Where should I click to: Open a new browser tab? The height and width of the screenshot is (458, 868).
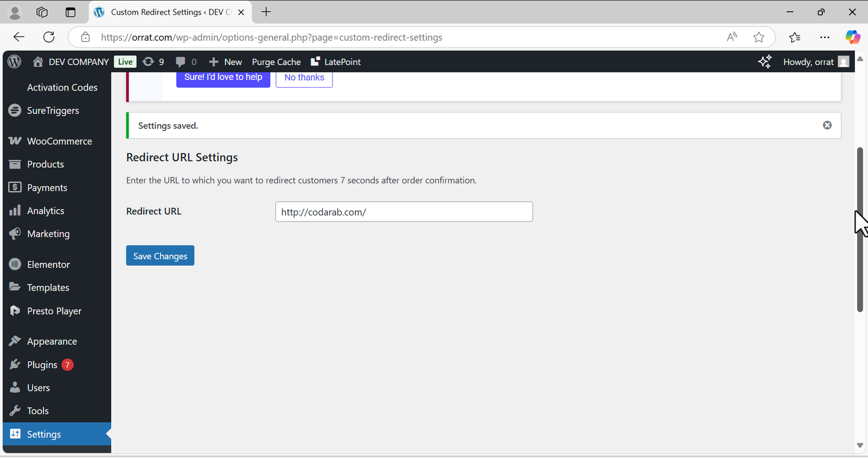click(x=266, y=12)
